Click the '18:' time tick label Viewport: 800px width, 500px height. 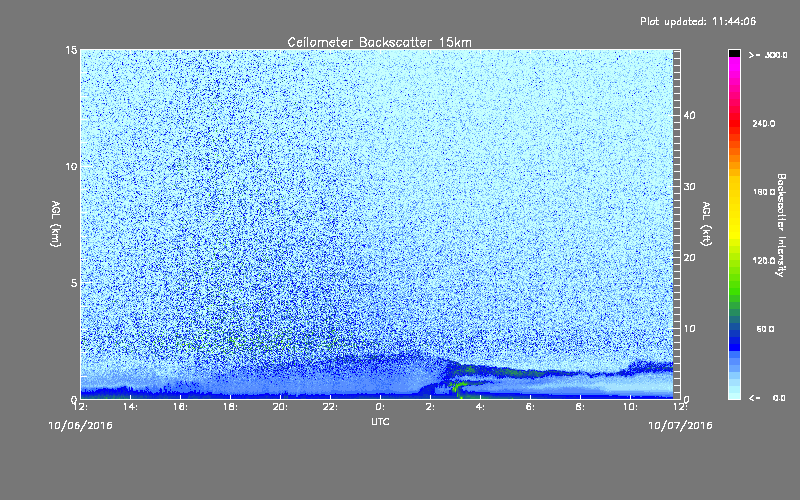coord(231,407)
